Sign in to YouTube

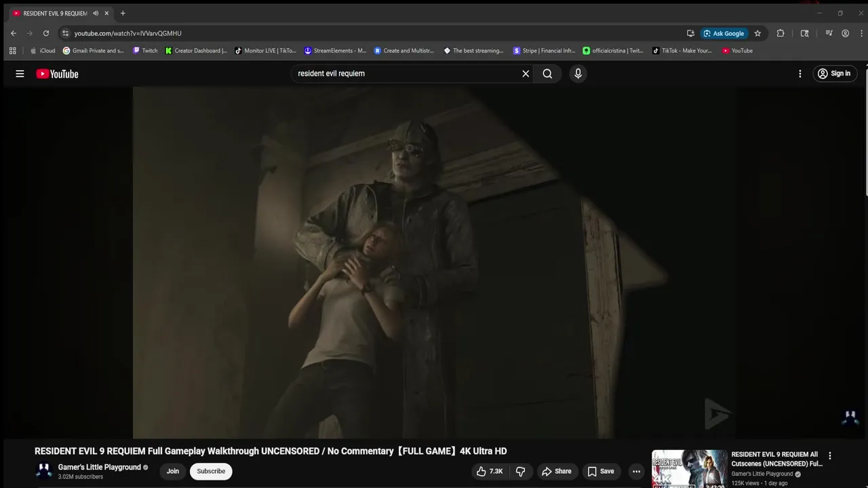(x=835, y=74)
